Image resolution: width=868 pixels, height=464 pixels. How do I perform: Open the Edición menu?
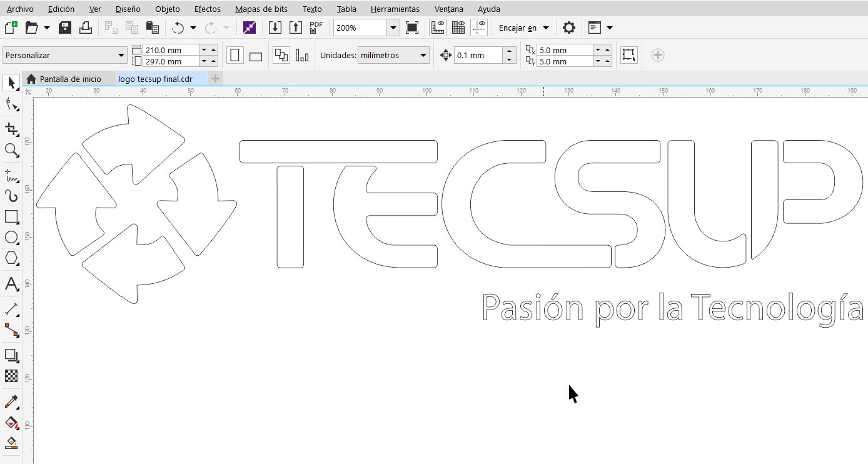point(61,9)
